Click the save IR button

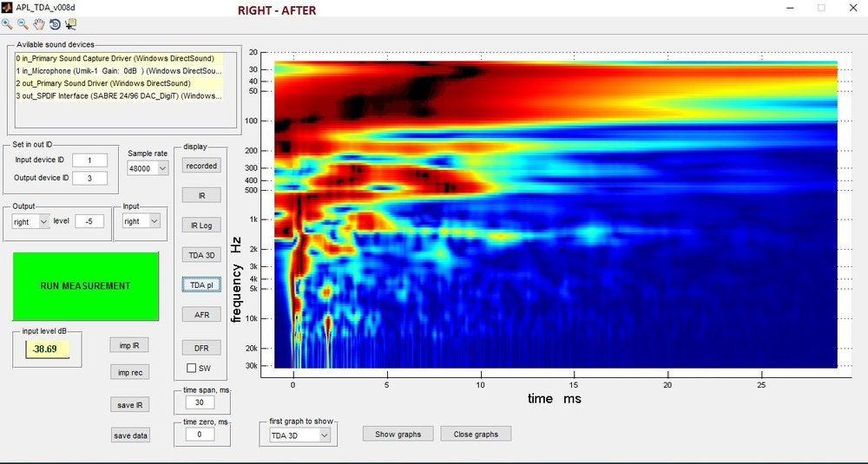click(x=130, y=405)
